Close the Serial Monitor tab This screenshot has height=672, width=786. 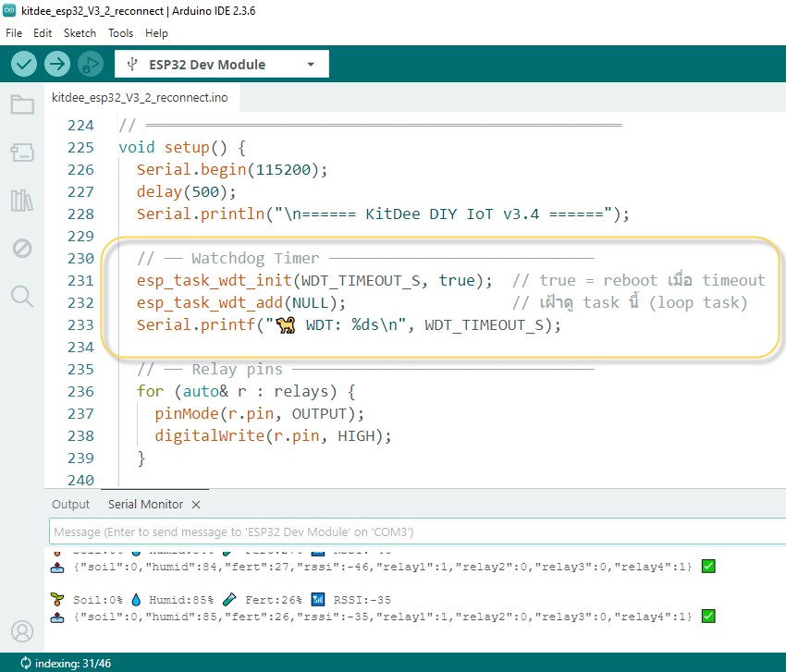(196, 504)
